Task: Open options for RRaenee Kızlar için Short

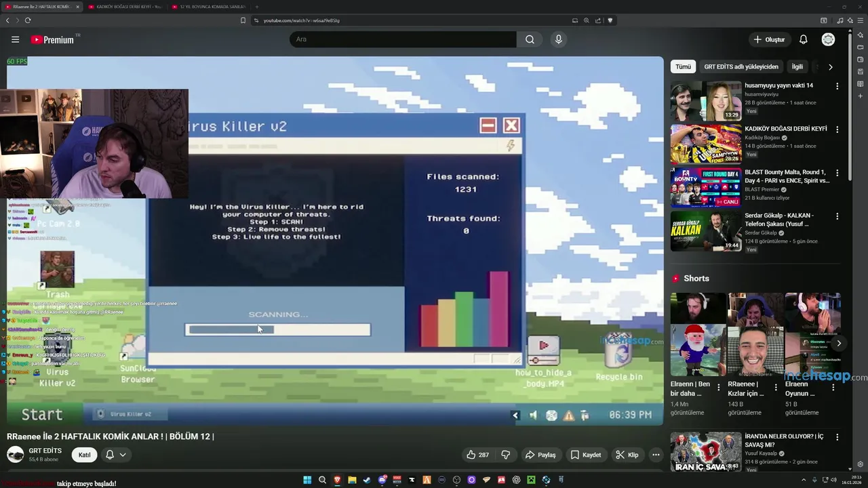Action: [x=776, y=388]
